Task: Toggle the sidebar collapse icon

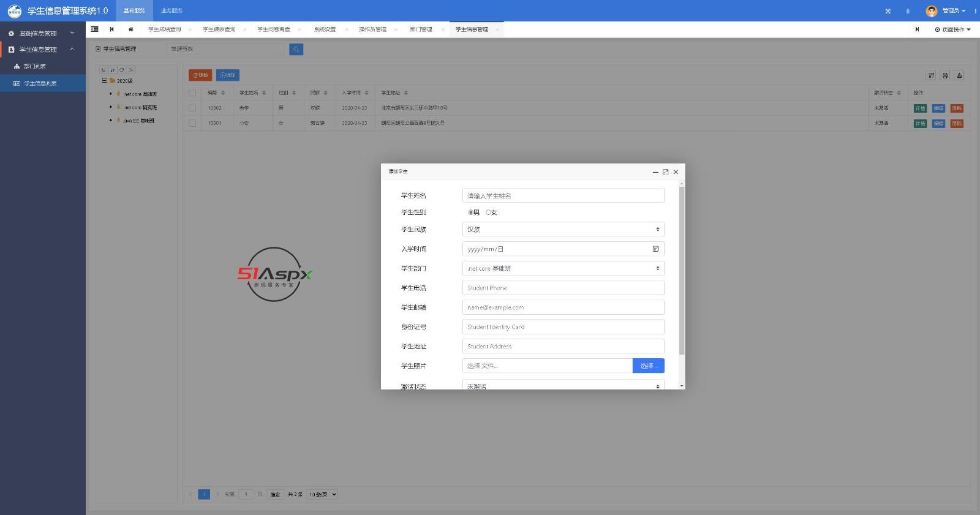Action: pyautogui.click(x=95, y=29)
